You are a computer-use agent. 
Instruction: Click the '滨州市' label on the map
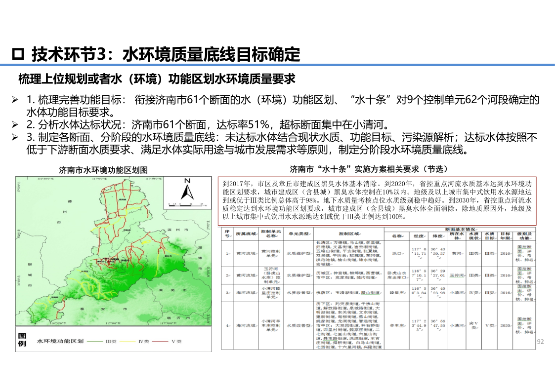click(179, 230)
